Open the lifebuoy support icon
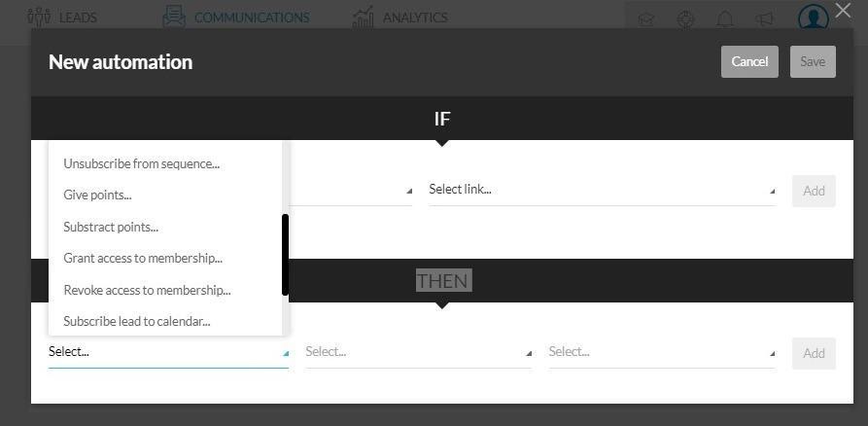 [x=686, y=19]
